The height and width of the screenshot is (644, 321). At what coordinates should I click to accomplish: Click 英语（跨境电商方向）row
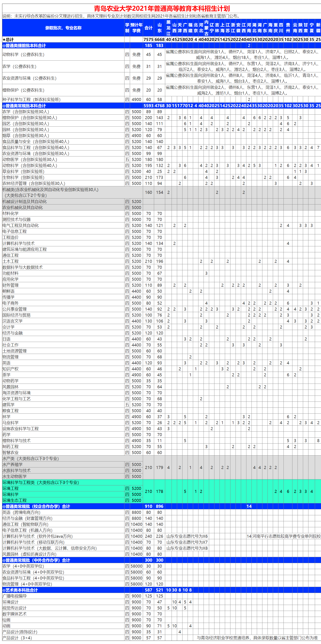pos(162,512)
